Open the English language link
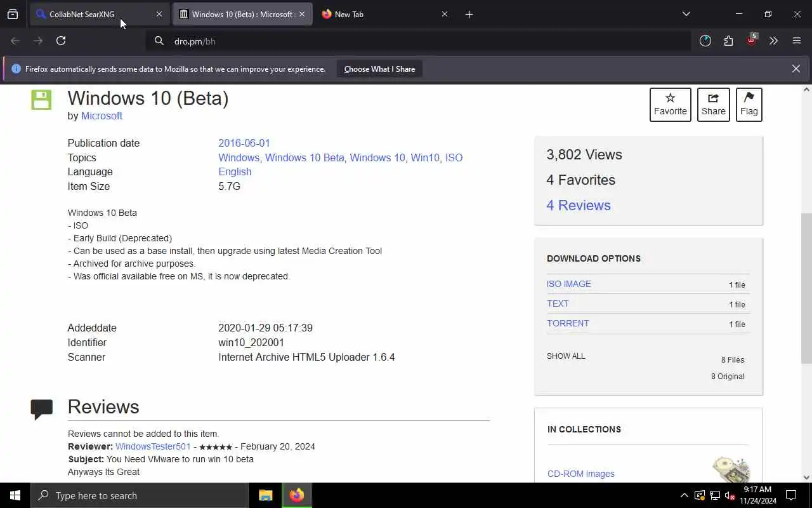 (235, 171)
